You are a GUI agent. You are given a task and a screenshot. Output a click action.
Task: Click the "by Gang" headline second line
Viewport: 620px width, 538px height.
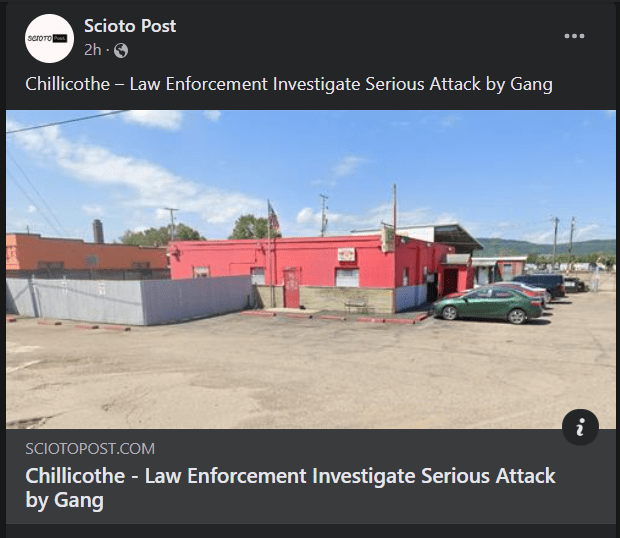coord(64,500)
